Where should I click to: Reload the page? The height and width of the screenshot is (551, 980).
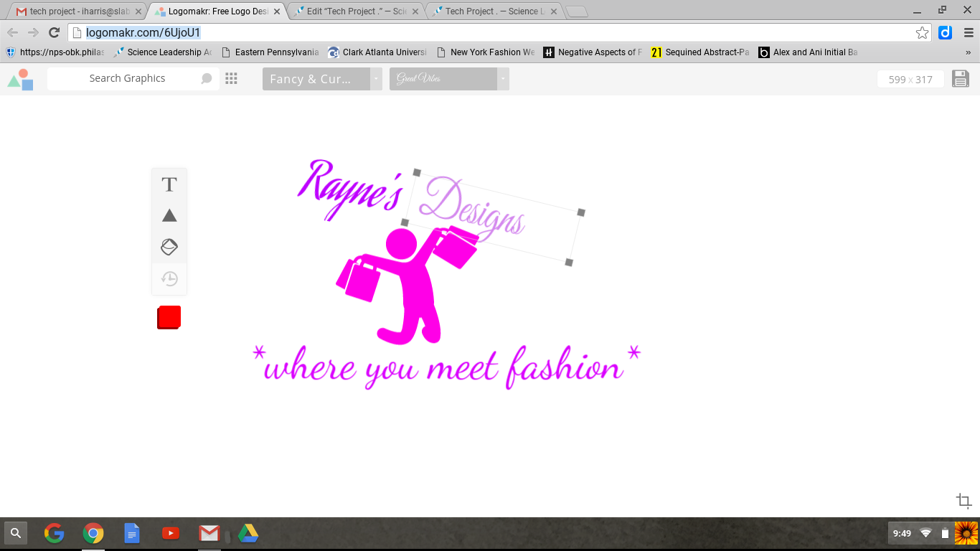pos(54,32)
